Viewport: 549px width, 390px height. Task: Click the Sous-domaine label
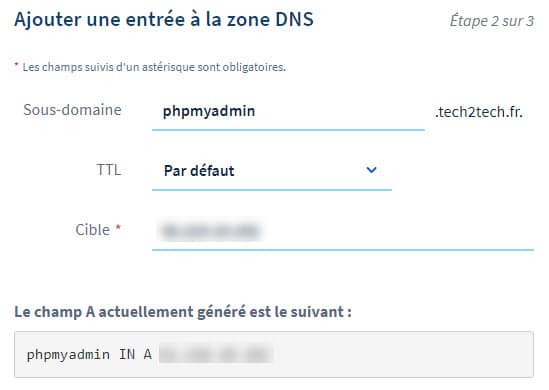(x=72, y=110)
